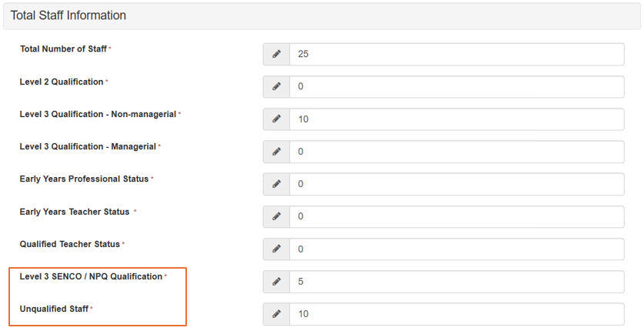Click pencil icon for Unqualified Staff

[276, 314]
